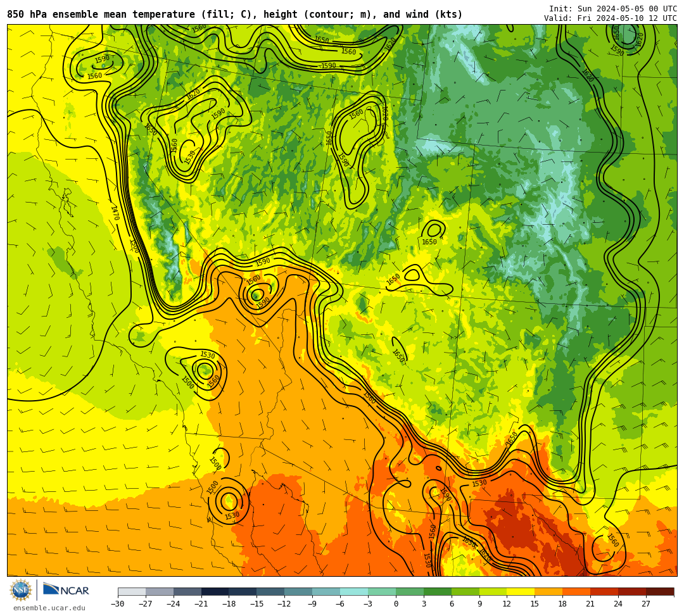Click the red-orange swatch between 21 and 24
The width and height of the screenshot is (684, 616).
point(604,591)
